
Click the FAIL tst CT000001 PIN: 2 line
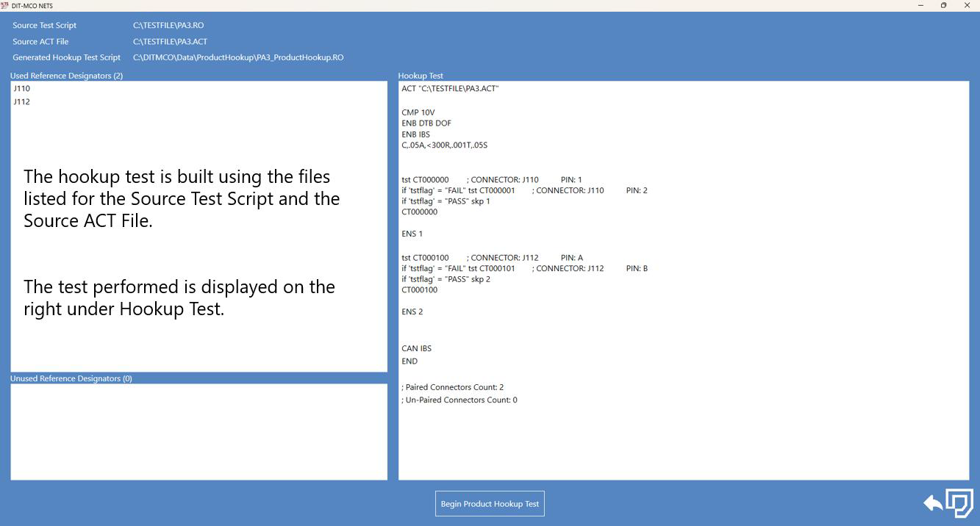[x=524, y=190]
